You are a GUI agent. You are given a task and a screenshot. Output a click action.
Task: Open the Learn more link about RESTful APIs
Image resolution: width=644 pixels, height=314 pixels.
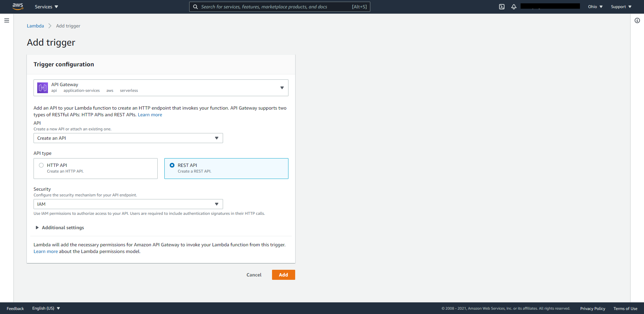click(150, 115)
